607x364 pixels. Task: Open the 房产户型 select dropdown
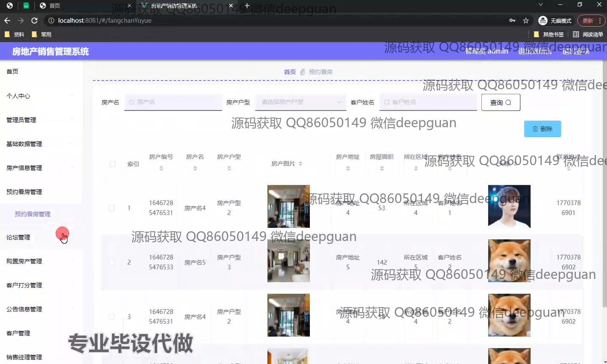pyautogui.click(x=301, y=102)
